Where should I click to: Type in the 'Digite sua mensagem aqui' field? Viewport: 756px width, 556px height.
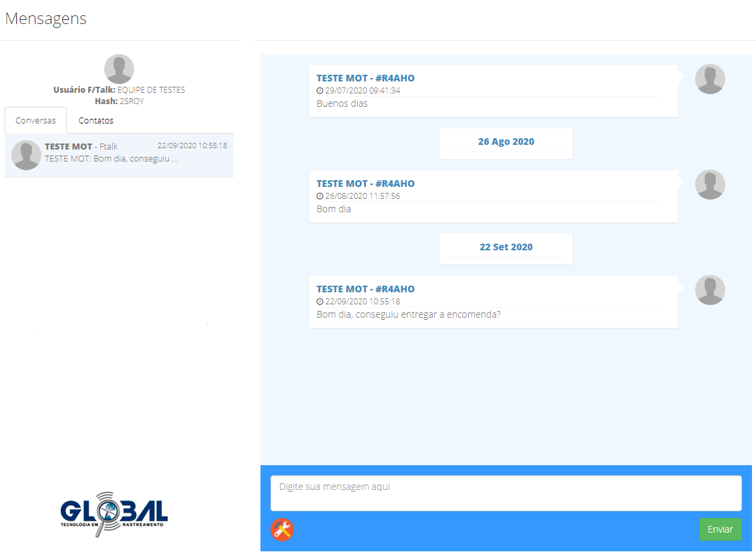point(506,493)
